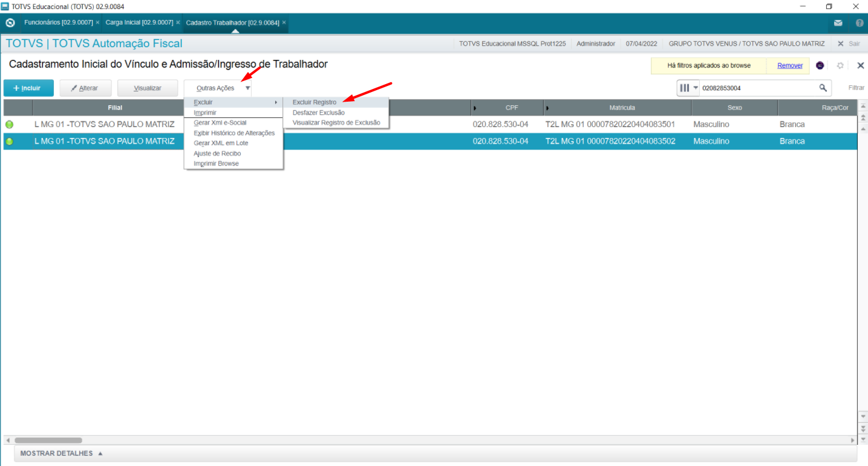Open the browse settings gear icon
The height and width of the screenshot is (466, 868).
click(x=840, y=65)
